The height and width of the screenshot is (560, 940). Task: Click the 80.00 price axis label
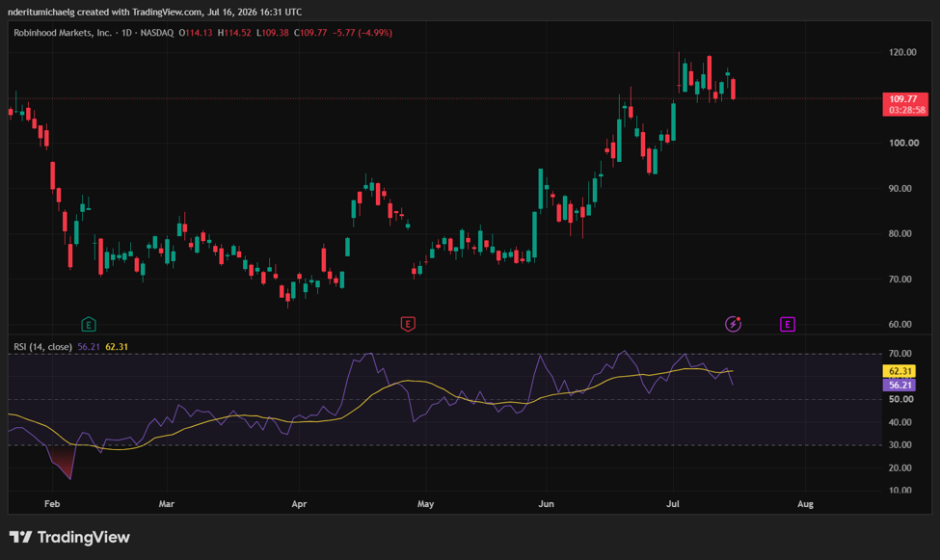click(x=900, y=234)
